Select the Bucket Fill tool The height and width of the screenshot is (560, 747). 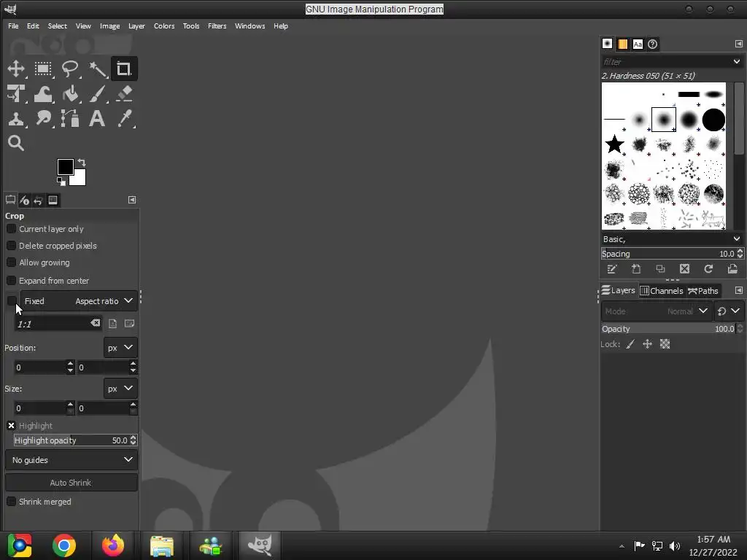click(70, 93)
